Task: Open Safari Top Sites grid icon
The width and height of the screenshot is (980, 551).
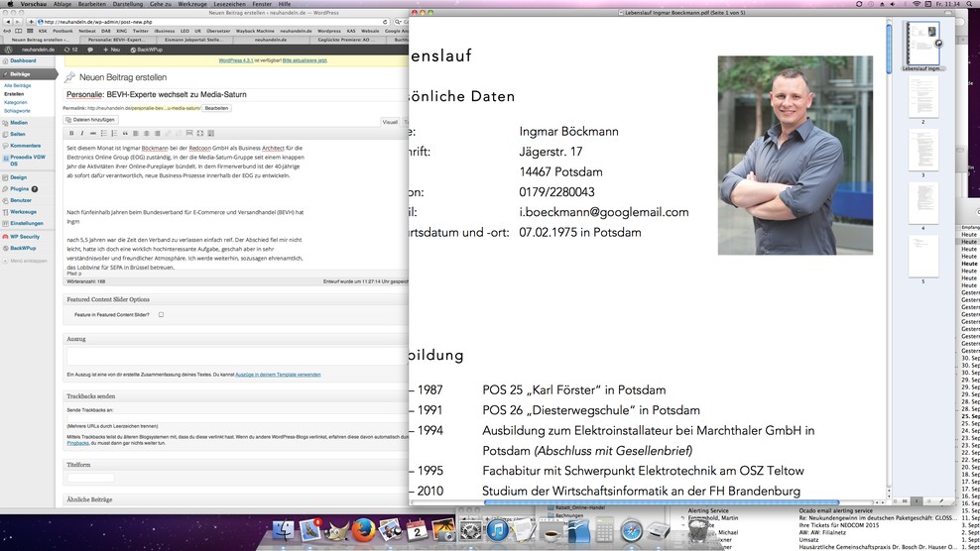Action: coord(30,31)
